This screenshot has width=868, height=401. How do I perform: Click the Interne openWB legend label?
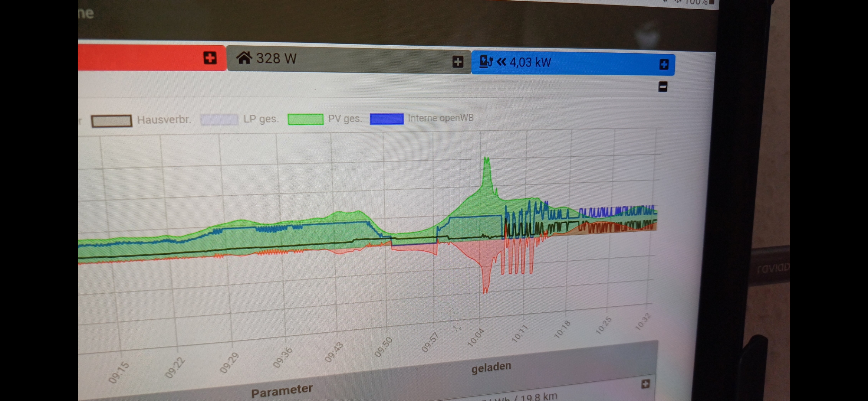[x=441, y=118]
